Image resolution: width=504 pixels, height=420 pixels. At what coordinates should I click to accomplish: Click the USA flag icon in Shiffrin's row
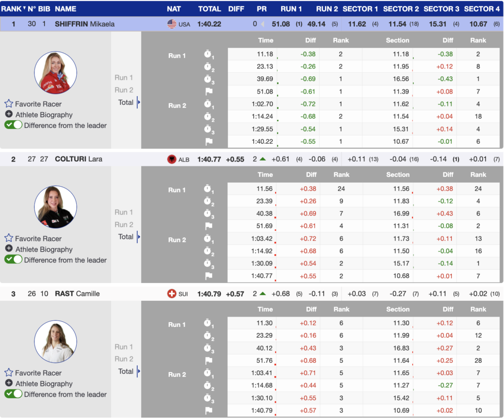coord(171,24)
